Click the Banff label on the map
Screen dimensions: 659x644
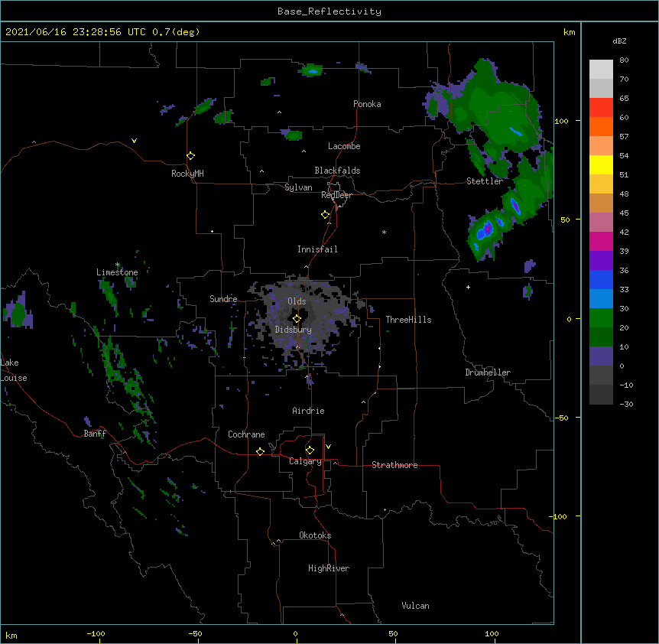[95, 434]
